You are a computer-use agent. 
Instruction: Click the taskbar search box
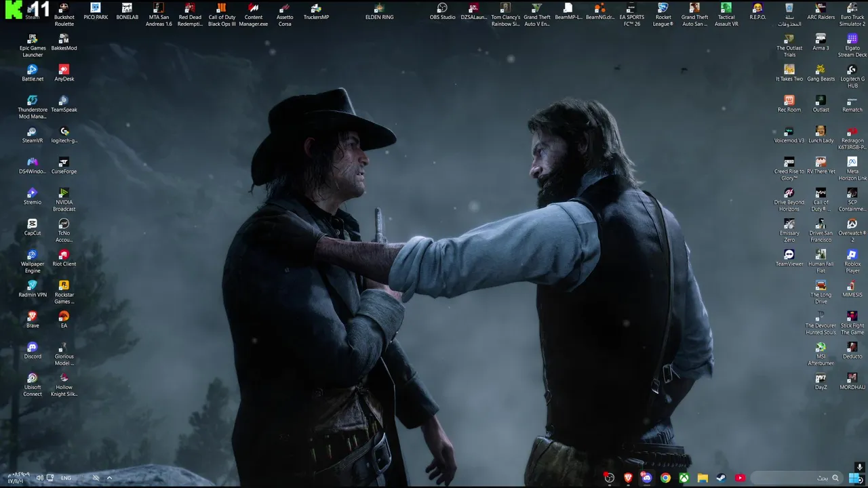(x=797, y=478)
